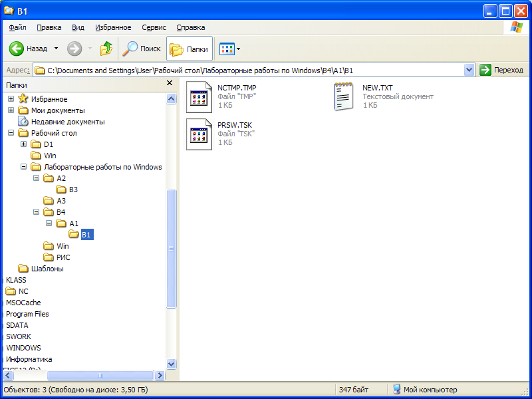Open Search (Поиск) magnifier tool
This screenshot has height=399, width=532.
142,49
